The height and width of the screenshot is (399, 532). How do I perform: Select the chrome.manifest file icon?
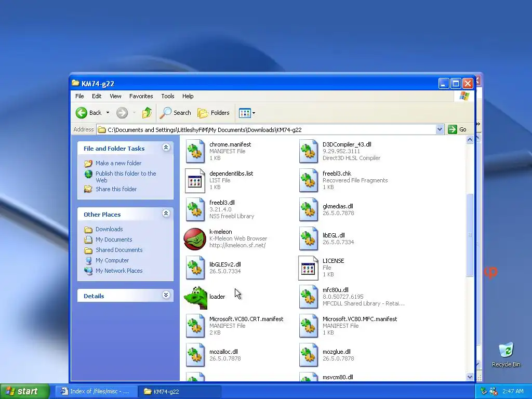(x=195, y=151)
